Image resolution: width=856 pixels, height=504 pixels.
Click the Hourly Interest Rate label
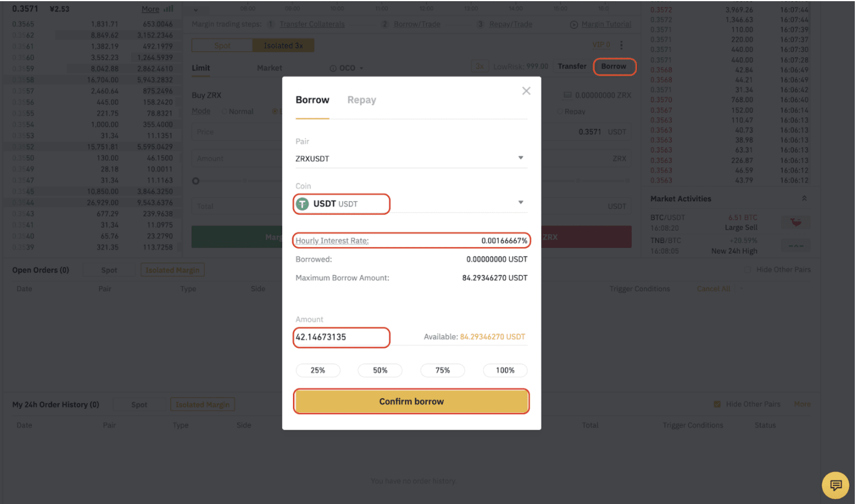coord(332,241)
